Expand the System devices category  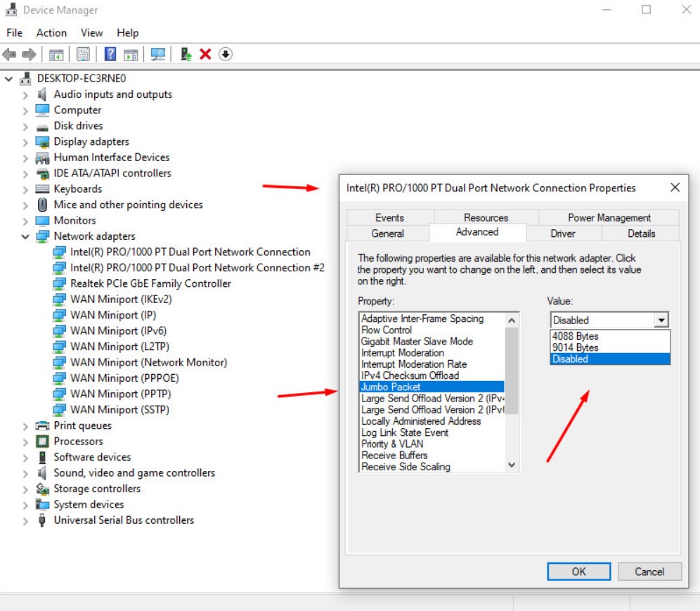(x=25, y=505)
